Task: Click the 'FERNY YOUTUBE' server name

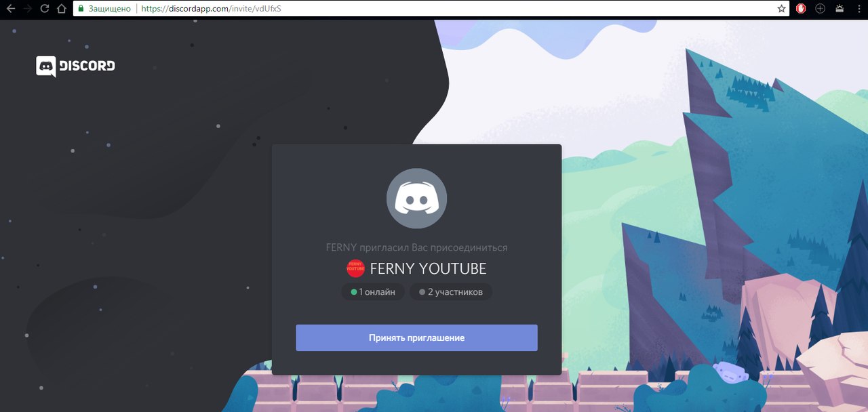Action: click(429, 268)
